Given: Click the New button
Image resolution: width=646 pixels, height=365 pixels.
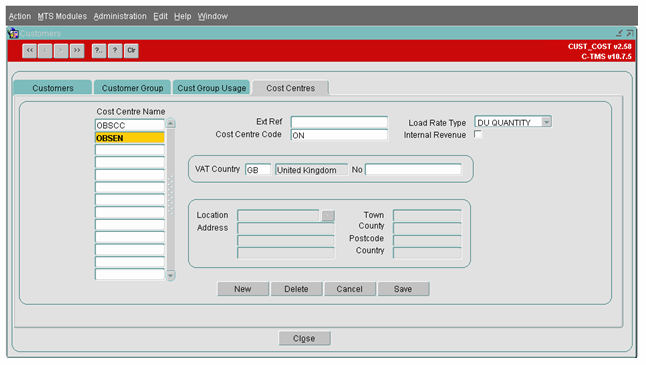Looking at the screenshot, I should [243, 289].
